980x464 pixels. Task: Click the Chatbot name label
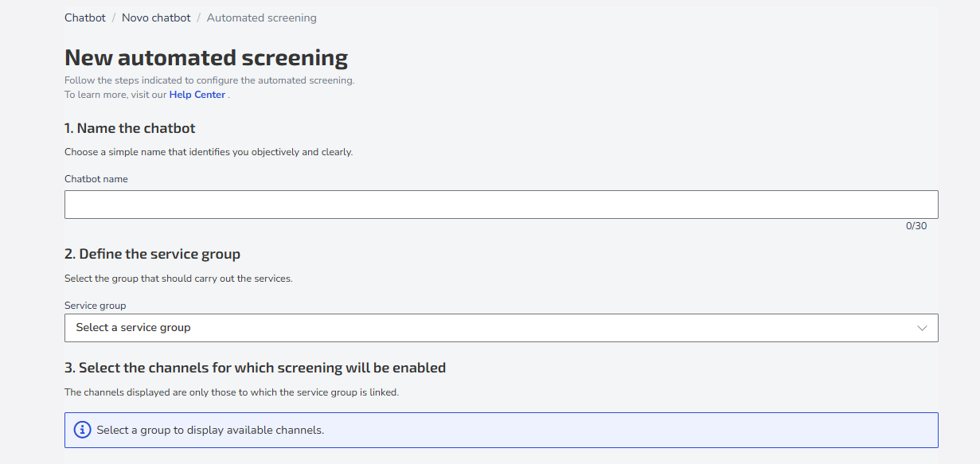(x=96, y=179)
